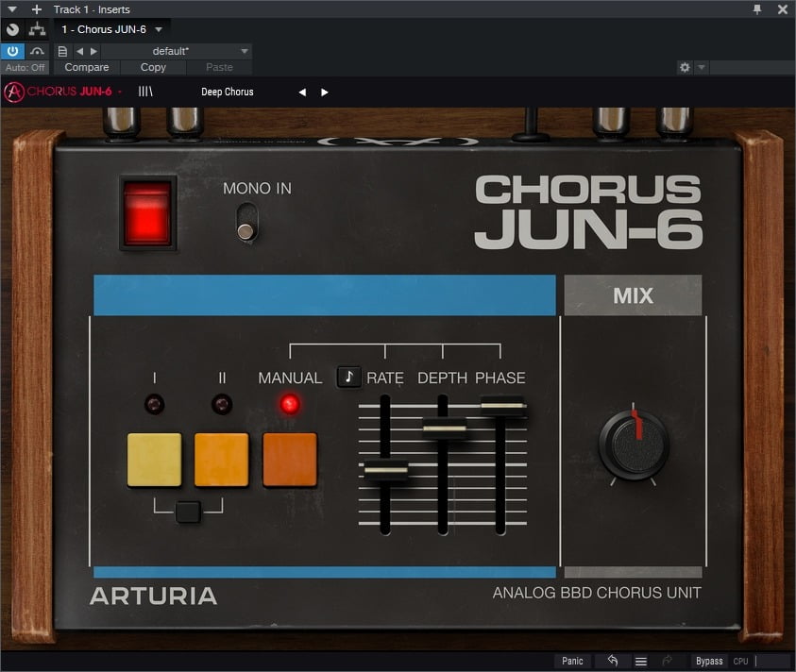
Task: Pin the plugin window
Action: (757, 9)
